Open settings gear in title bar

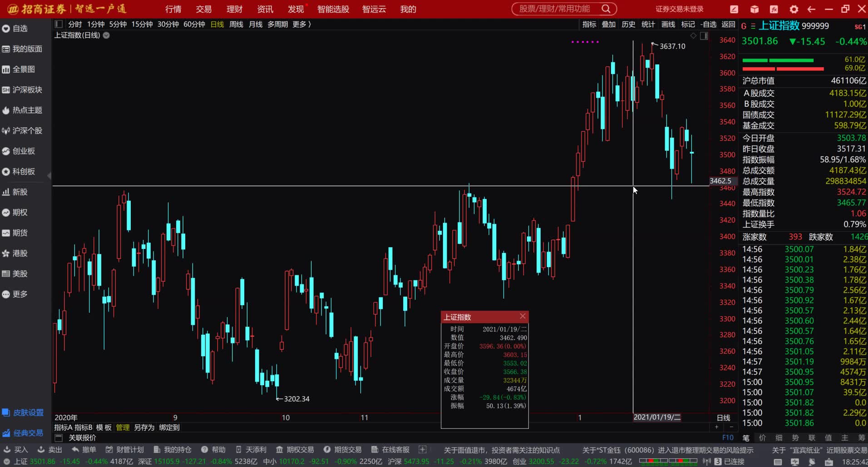[794, 9]
